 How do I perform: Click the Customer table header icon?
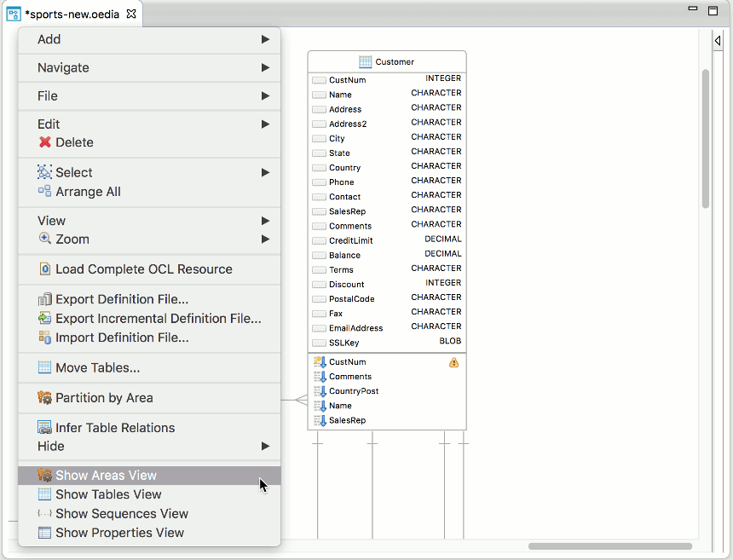365,61
